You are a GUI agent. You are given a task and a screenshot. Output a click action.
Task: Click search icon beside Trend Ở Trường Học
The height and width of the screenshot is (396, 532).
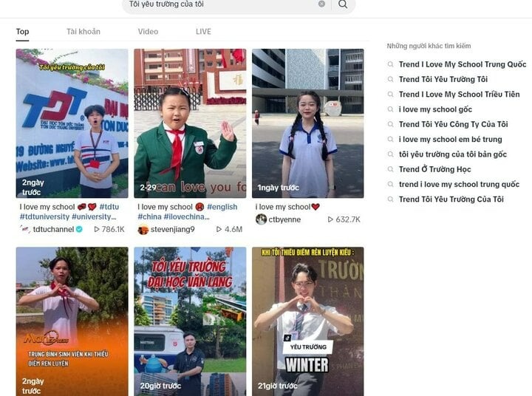pos(391,169)
